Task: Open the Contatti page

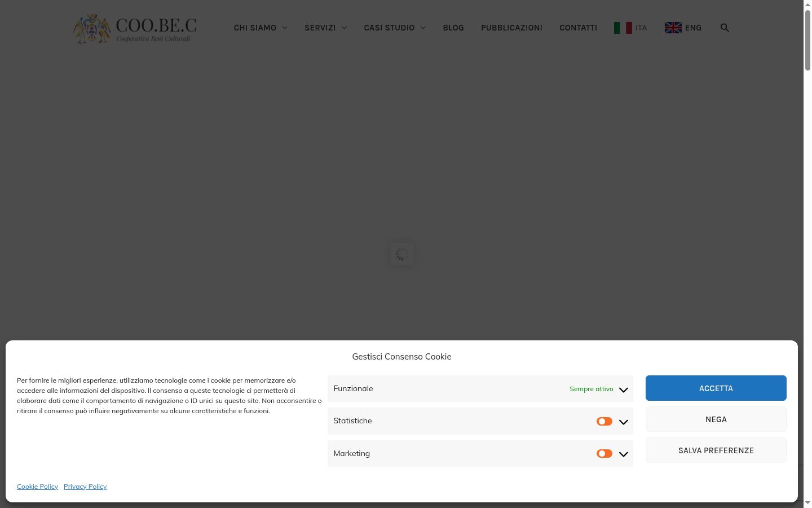Action: 578,28
